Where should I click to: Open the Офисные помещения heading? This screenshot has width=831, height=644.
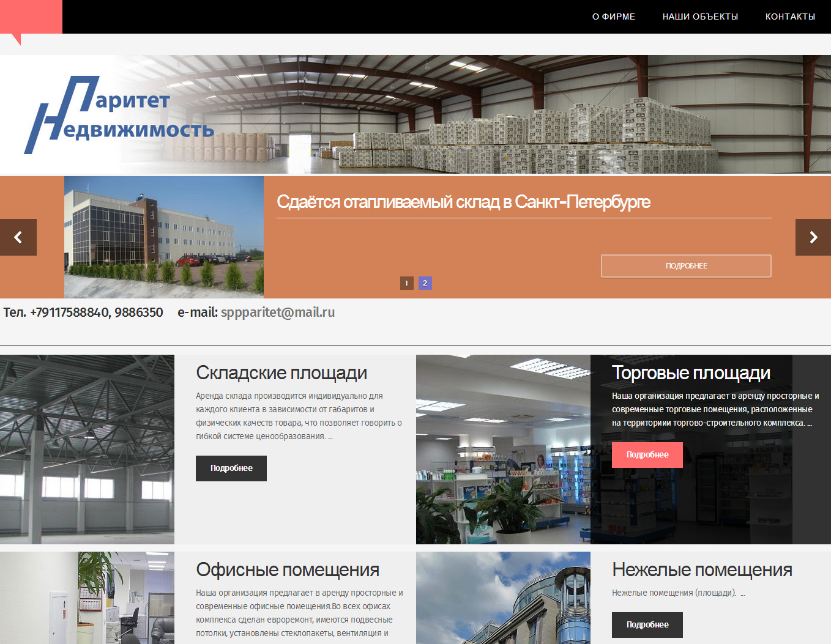[288, 570]
